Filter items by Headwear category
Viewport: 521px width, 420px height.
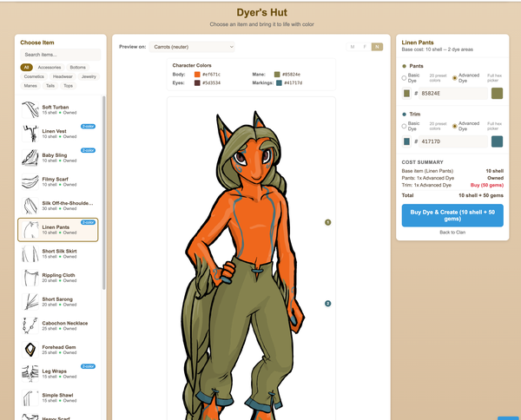pyautogui.click(x=64, y=76)
